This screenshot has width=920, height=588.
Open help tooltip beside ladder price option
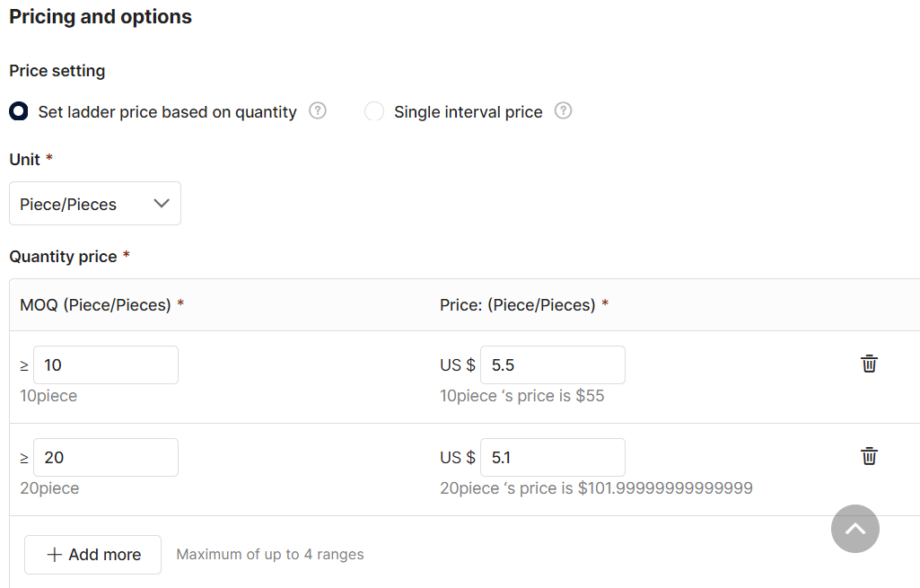318,110
